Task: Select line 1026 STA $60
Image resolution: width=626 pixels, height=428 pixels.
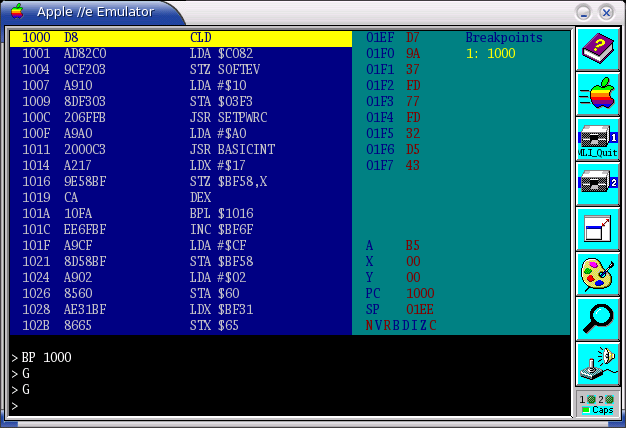Action: (x=181, y=293)
